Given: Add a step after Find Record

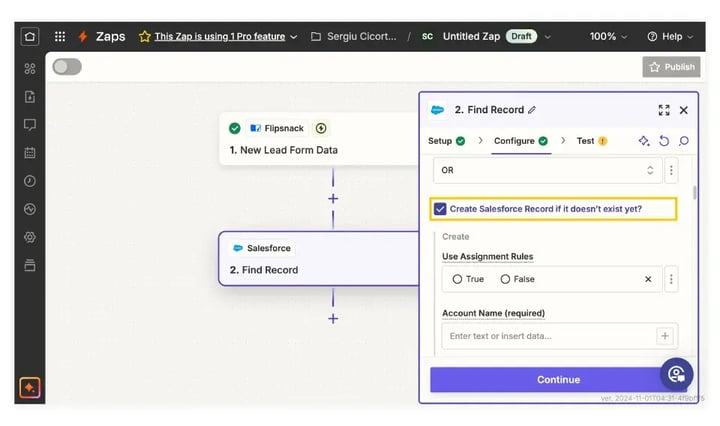Looking at the screenshot, I should (333, 319).
